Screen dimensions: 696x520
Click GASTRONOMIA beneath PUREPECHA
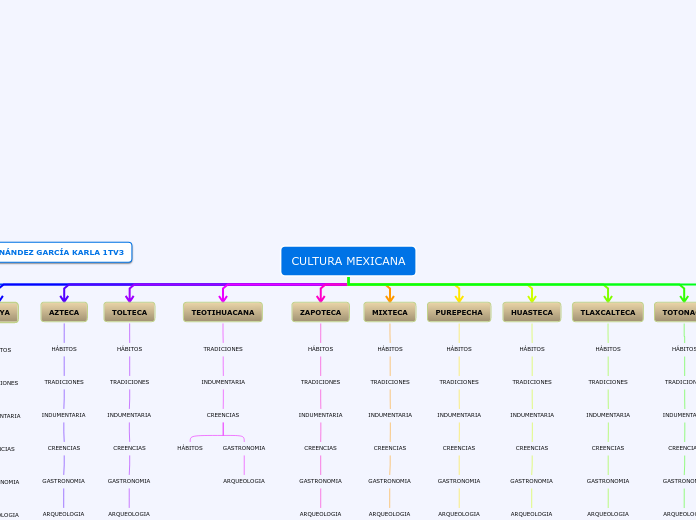pos(459,481)
